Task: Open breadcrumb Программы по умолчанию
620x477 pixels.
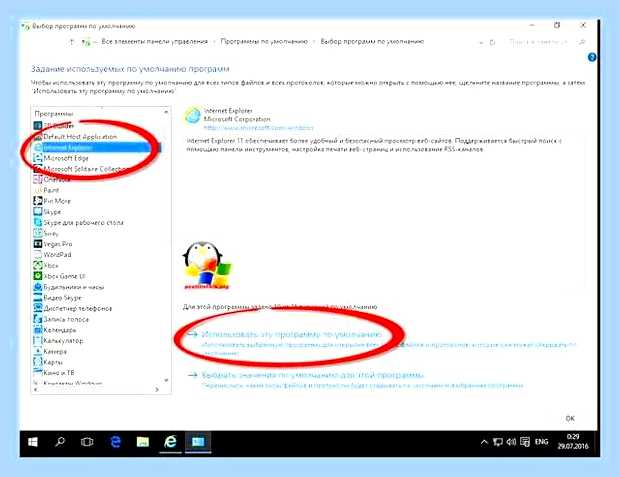Action: pos(264,42)
